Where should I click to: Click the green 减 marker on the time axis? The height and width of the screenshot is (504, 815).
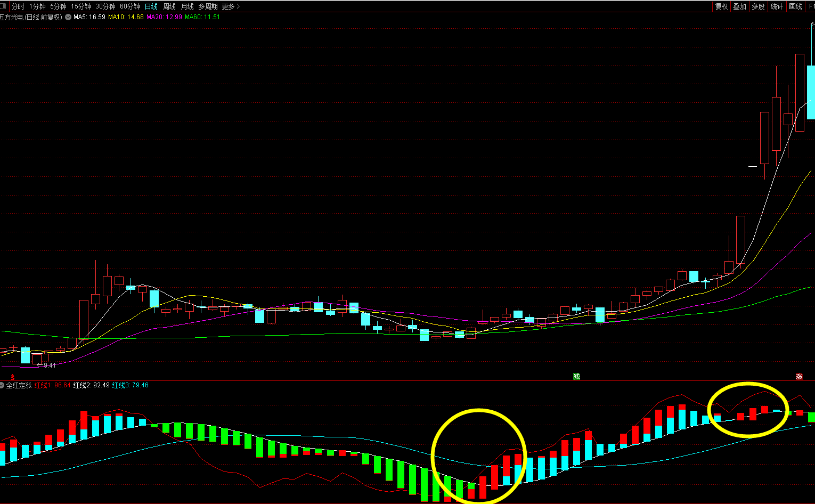pyautogui.click(x=576, y=377)
